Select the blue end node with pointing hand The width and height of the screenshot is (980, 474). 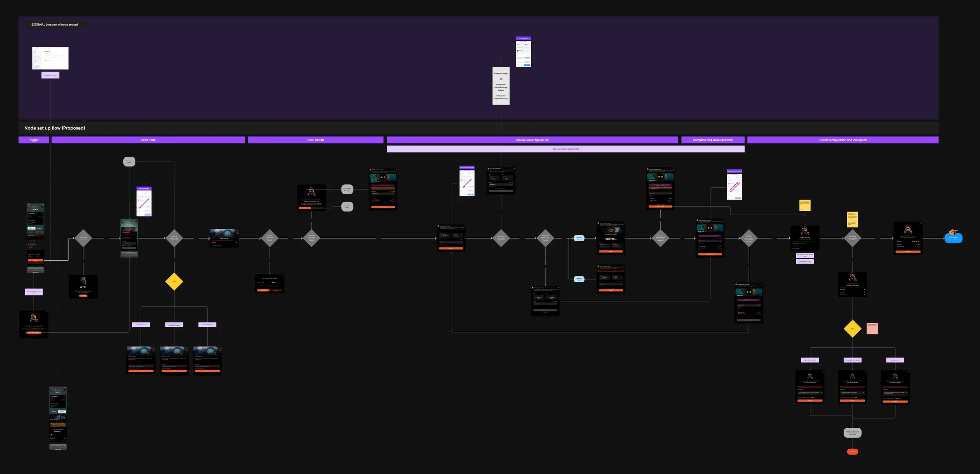pos(953,237)
